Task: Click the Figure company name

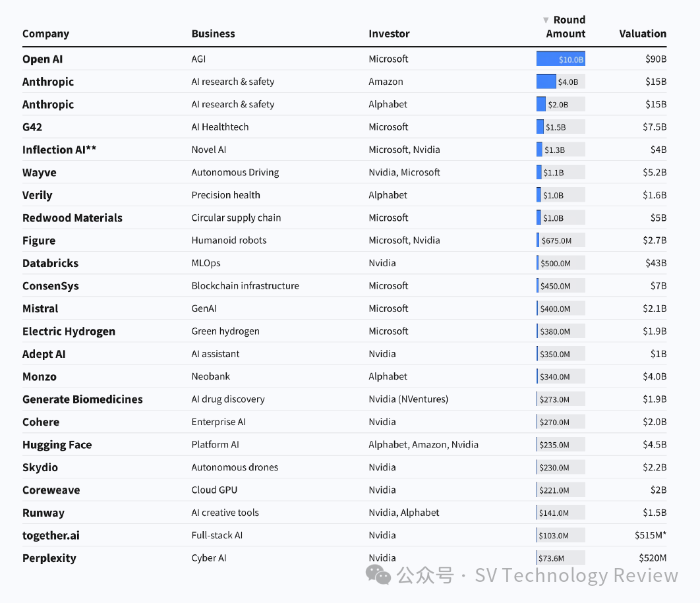Action: point(39,241)
